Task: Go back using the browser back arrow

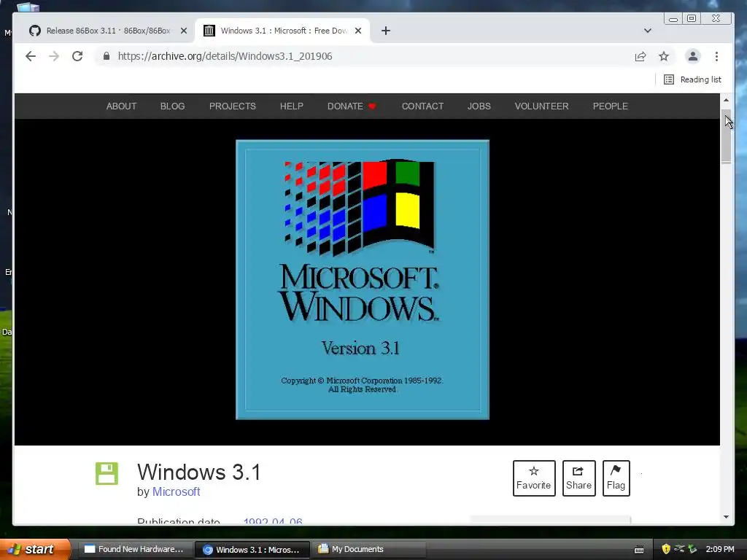Action: coord(31,56)
